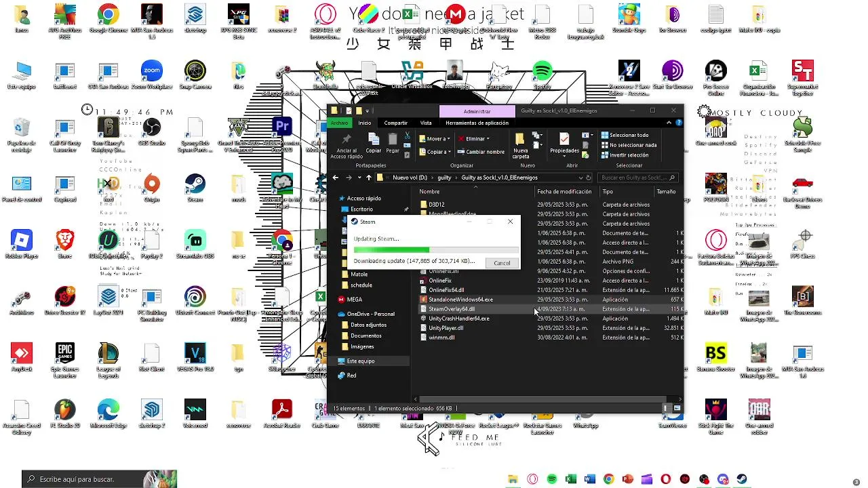This screenshot has width=868, height=488.
Task: Select the Administrar contextual tab
Action: coord(477,111)
